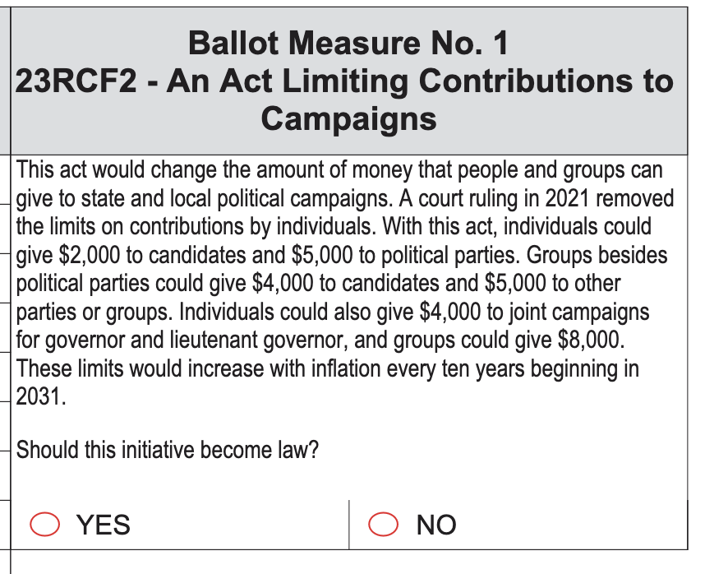Click the '$8,000' amount in the description
Image resolution: width=728 pixels, height=574 pixels.
591,340
